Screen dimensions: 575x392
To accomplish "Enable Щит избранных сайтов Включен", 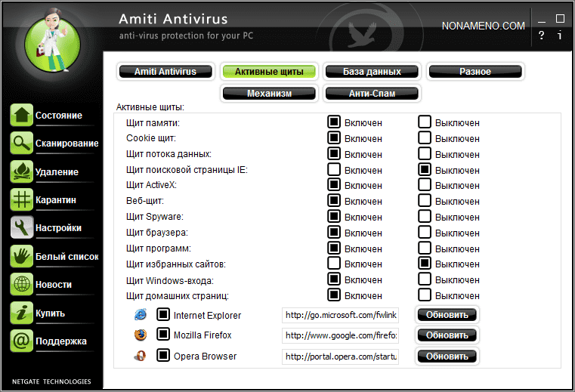I will [334, 264].
